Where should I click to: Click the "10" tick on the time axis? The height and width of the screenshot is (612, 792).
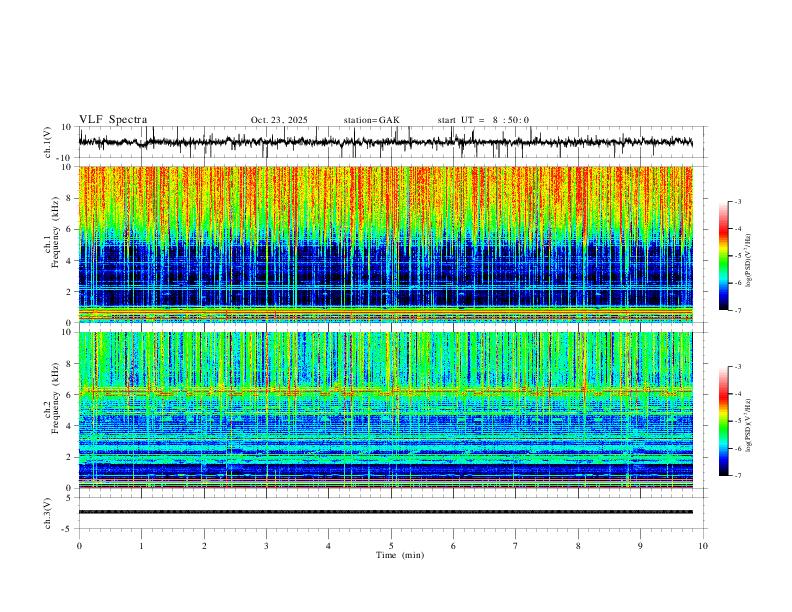pyautogui.click(x=703, y=546)
